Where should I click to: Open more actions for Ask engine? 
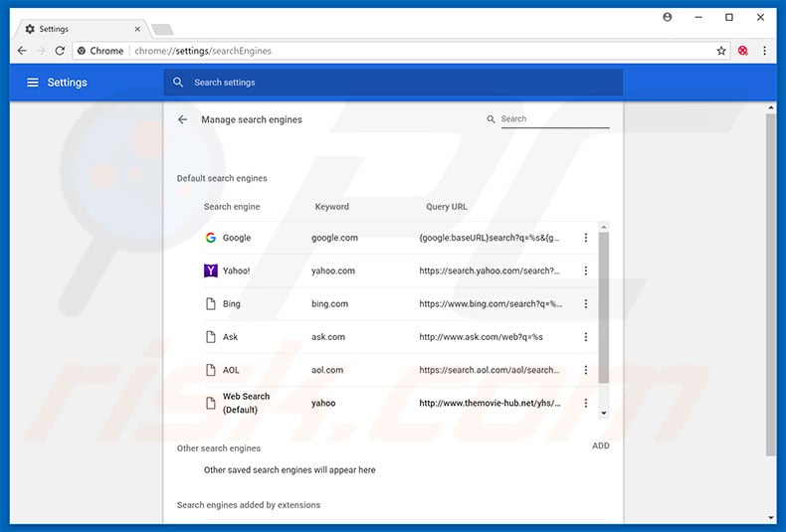click(x=585, y=337)
